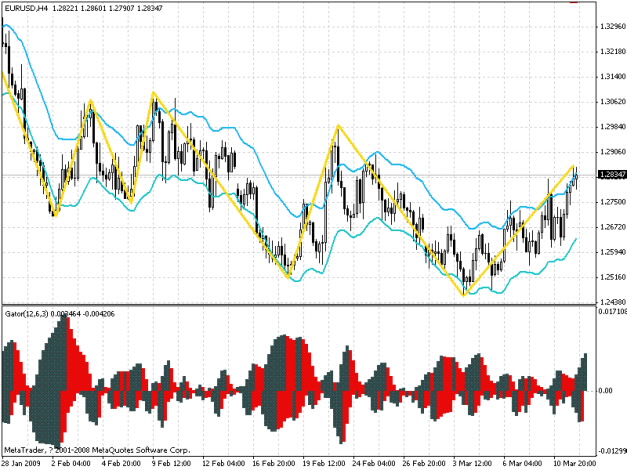Screen dimensions: 627x470
Task: Click the 1.25940 price axis label
Action: (x=613, y=252)
